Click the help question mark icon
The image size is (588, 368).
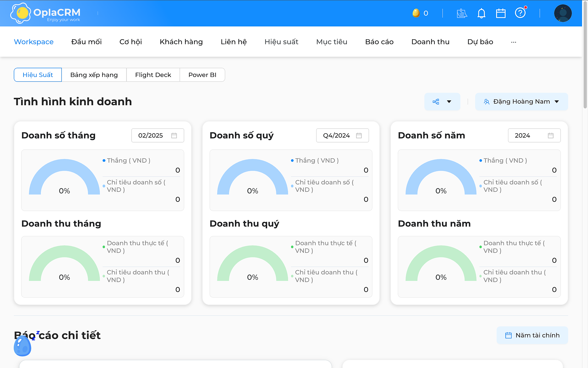point(520,13)
